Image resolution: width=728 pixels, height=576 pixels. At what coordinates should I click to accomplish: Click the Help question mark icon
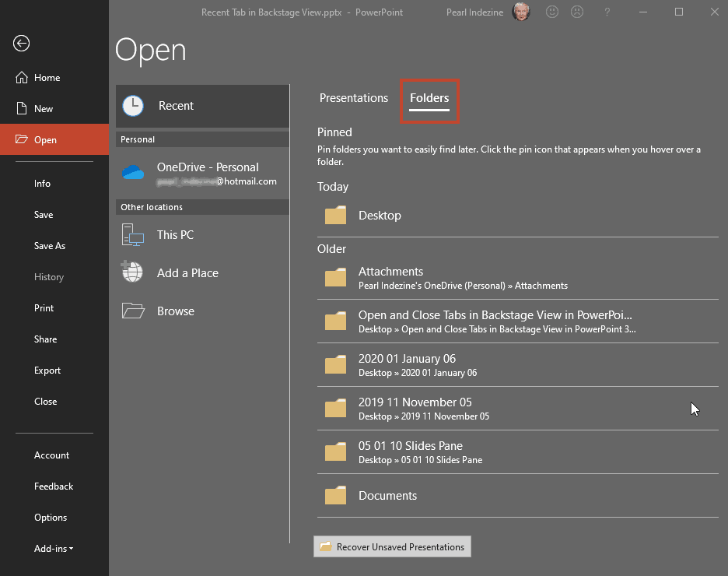click(x=606, y=12)
